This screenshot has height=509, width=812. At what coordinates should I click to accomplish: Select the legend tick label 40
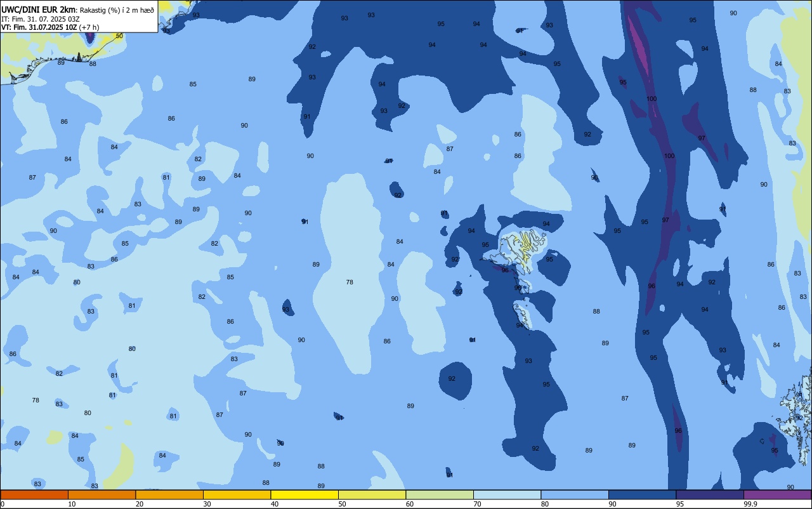275,504
